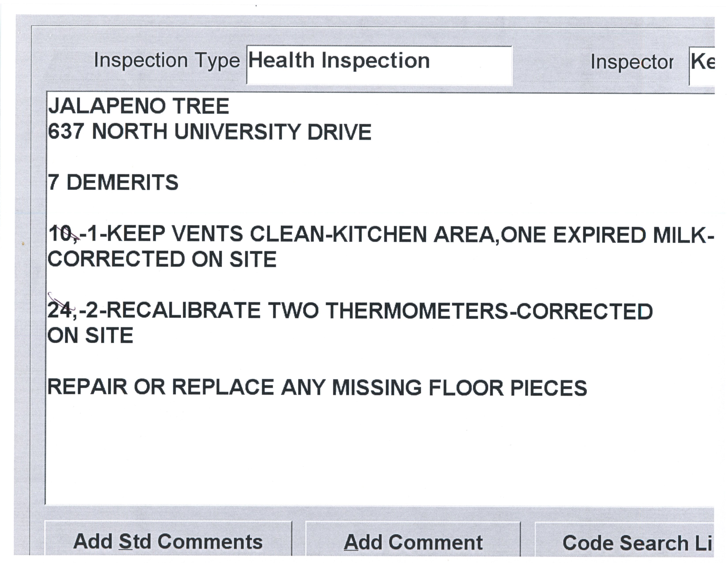Viewport: 728px width, 563px height.
Task: Click the Inspection Type label
Action: click(167, 61)
